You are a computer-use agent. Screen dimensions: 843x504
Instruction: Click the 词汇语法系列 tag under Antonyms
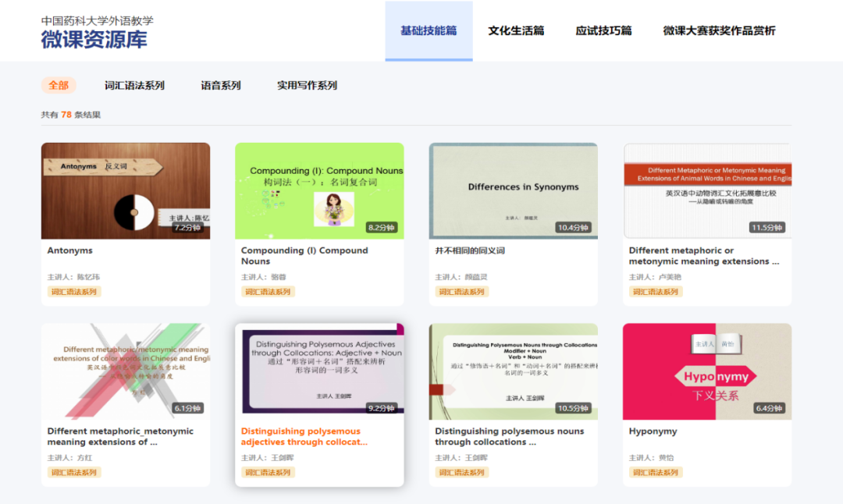point(74,292)
